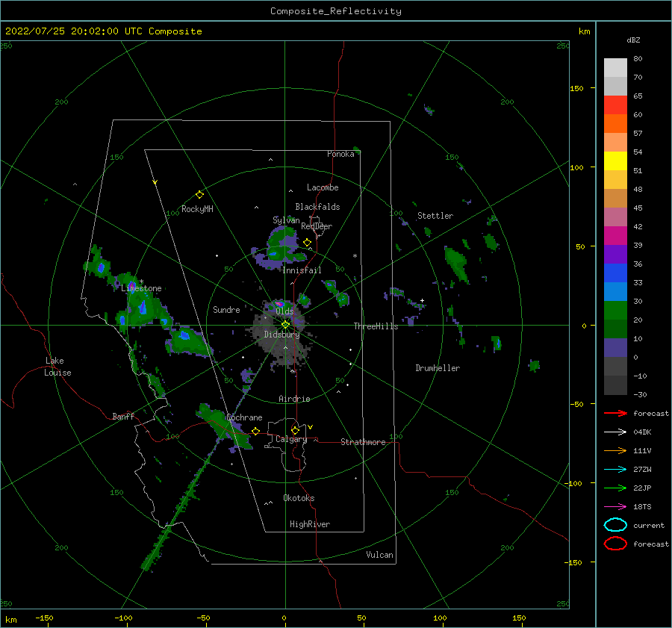This screenshot has height=628, width=672.
Task: Click the green 20-30 dBZ swatch
Action: point(615,311)
